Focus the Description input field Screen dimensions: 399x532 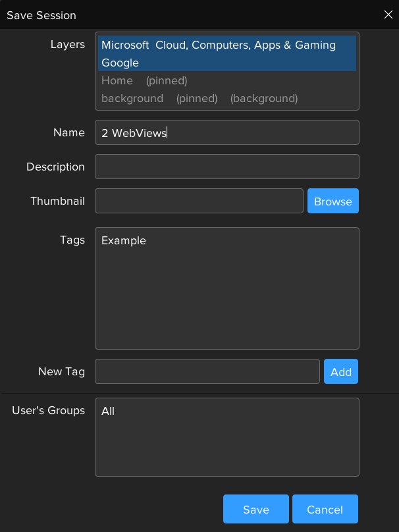click(x=227, y=167)
